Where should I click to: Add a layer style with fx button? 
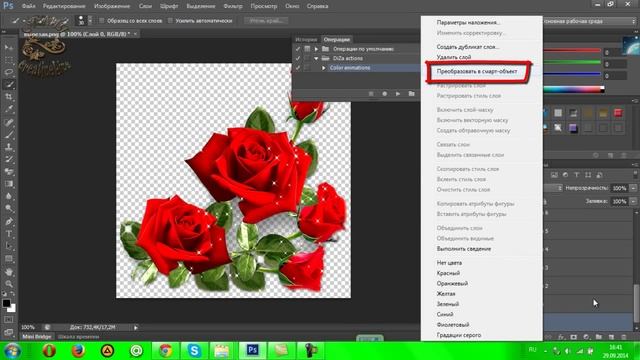561,337
